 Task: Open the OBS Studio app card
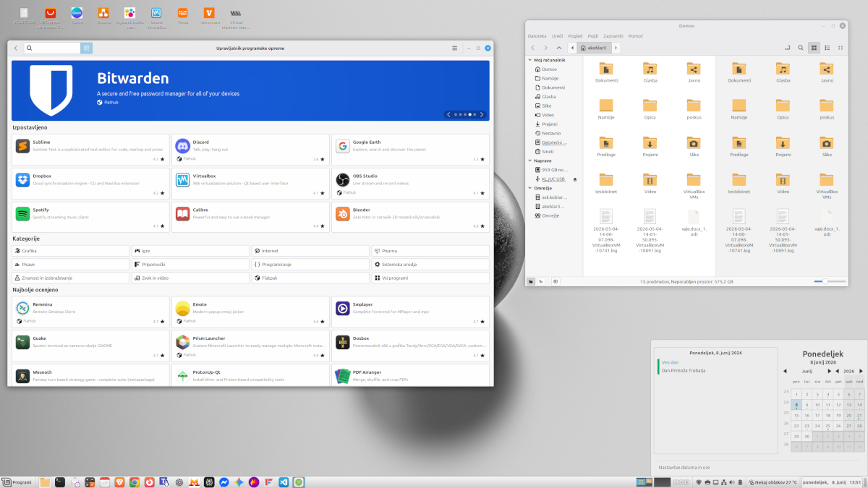[410, 184]
